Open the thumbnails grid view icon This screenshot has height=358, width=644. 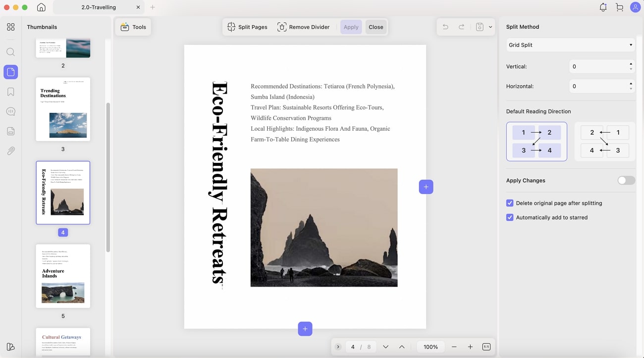pyautogui.click(x=11, y=27)
